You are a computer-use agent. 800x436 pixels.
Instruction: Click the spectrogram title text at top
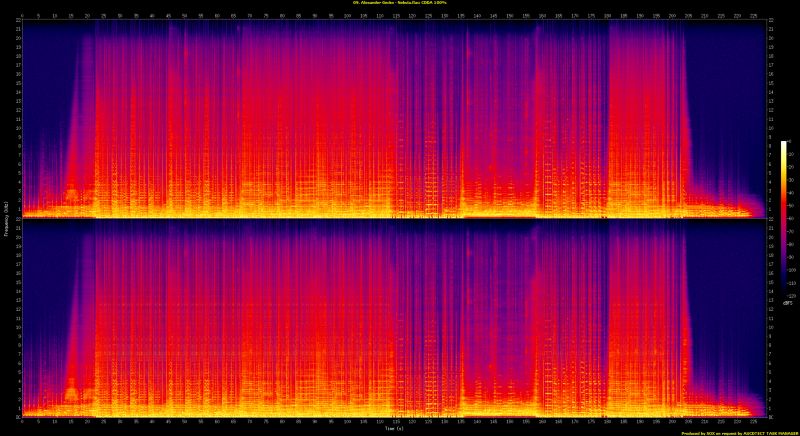[400, 3]
